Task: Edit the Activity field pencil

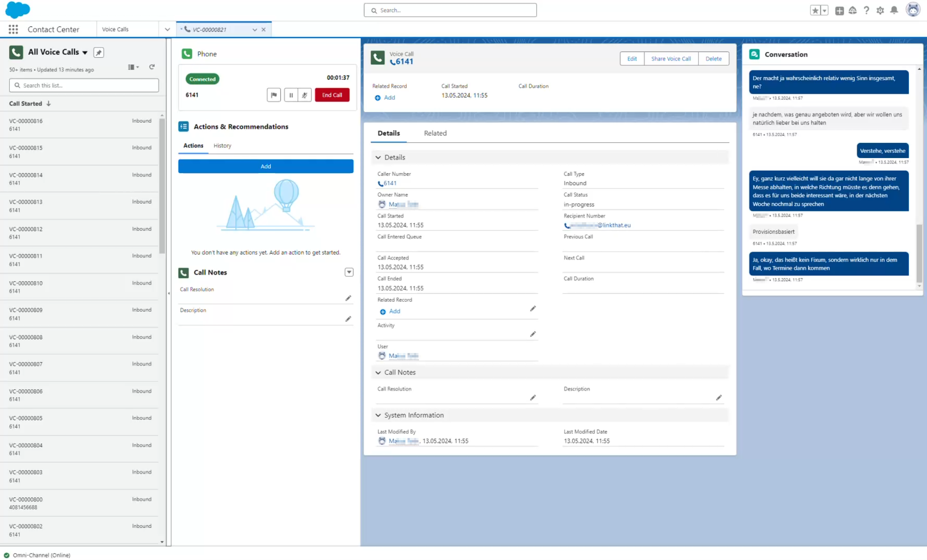Action: click(x=533, y=334)
